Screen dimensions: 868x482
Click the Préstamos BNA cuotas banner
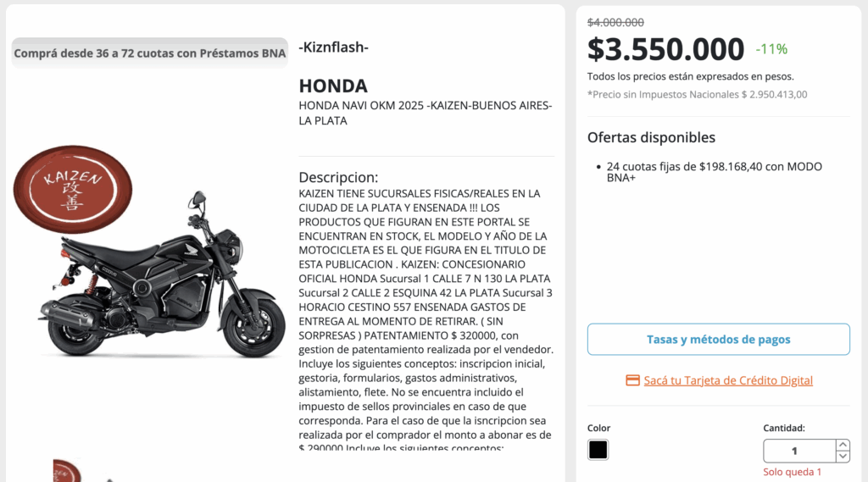pos(150,53)
